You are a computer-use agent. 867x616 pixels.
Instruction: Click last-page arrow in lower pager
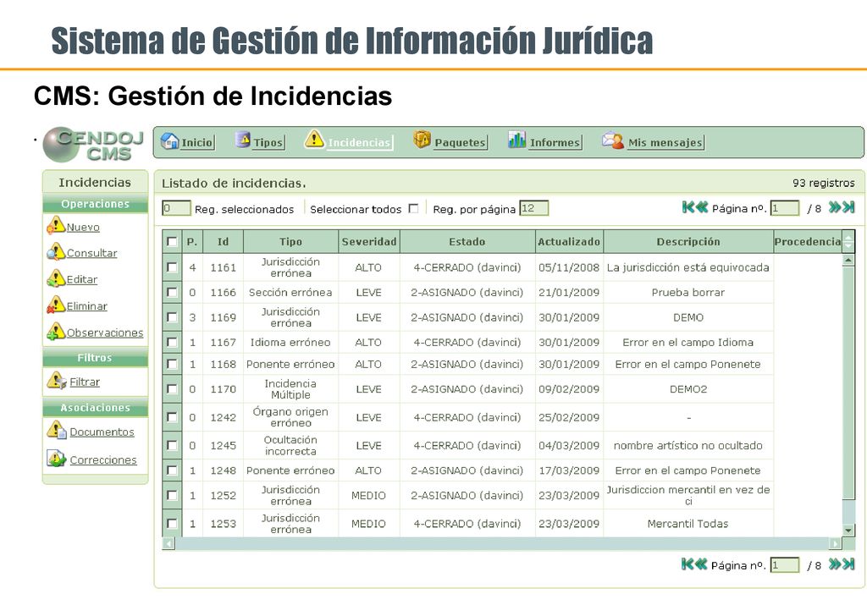coord(848,564)
